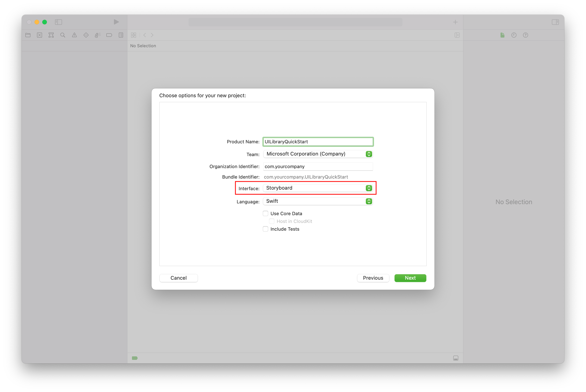Image resolution: width=586 pixels, height=392 pixels.
Task: Expand the Team dropdown selector
Action: click(x=369, y=154)
